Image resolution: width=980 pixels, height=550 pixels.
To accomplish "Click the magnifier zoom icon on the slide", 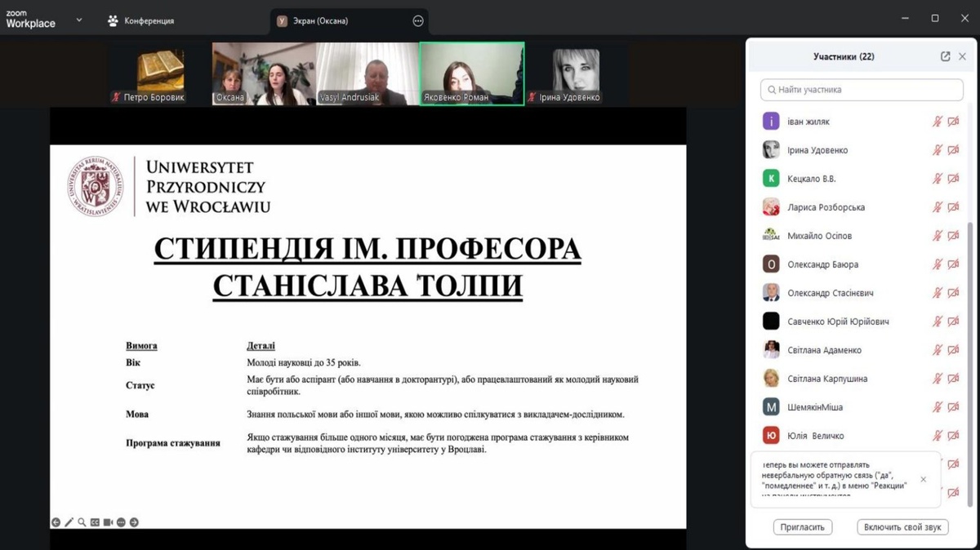I will click(82, 522).
